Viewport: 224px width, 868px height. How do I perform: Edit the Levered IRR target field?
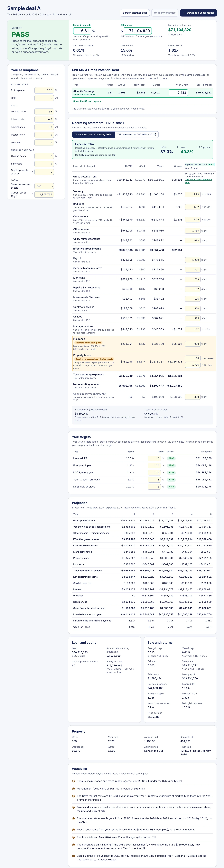pos(154,458)
